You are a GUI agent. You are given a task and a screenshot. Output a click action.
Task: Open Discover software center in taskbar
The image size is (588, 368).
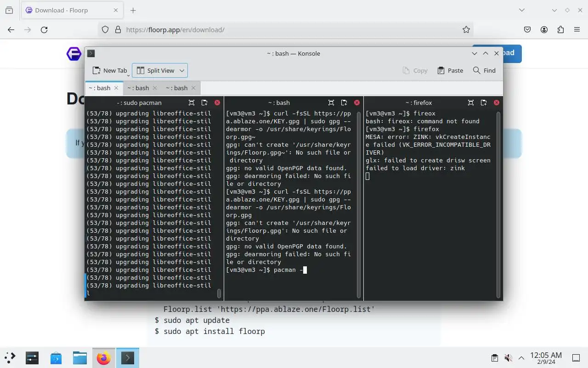click(x=56, y=357)
